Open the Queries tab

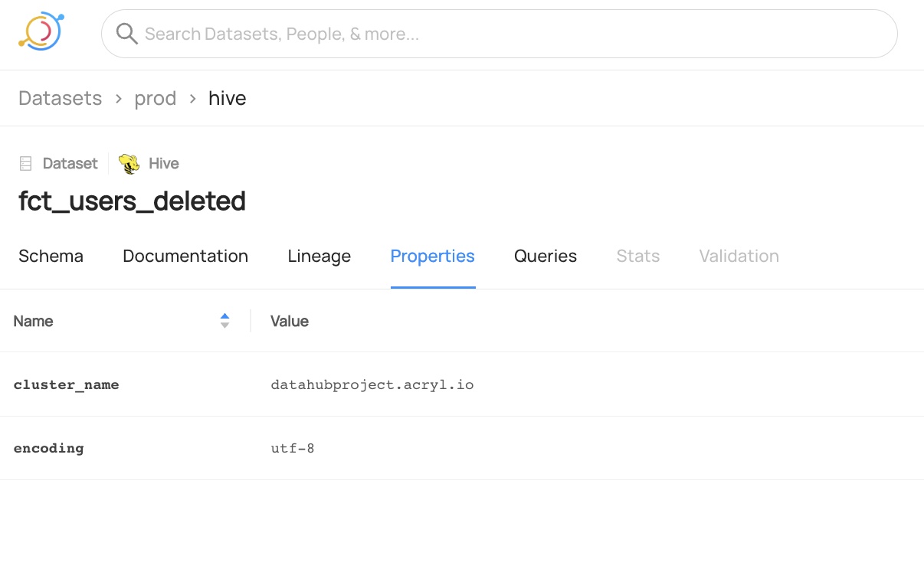pyautogui.click(x=546, y=256)
